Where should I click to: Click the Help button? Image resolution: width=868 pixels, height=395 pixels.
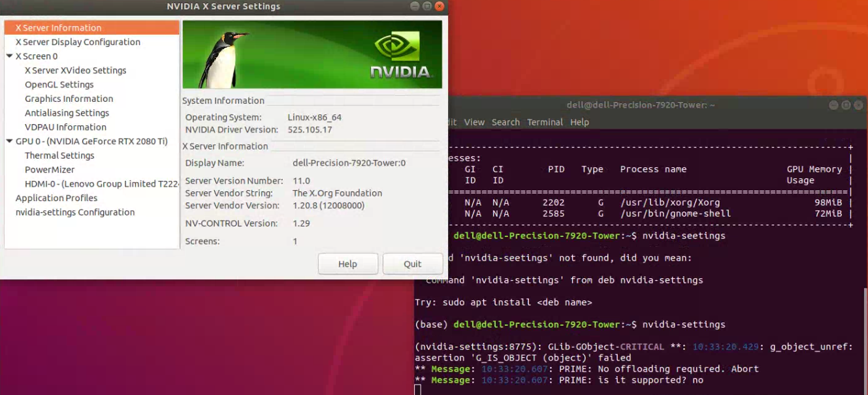coord(347,264)
